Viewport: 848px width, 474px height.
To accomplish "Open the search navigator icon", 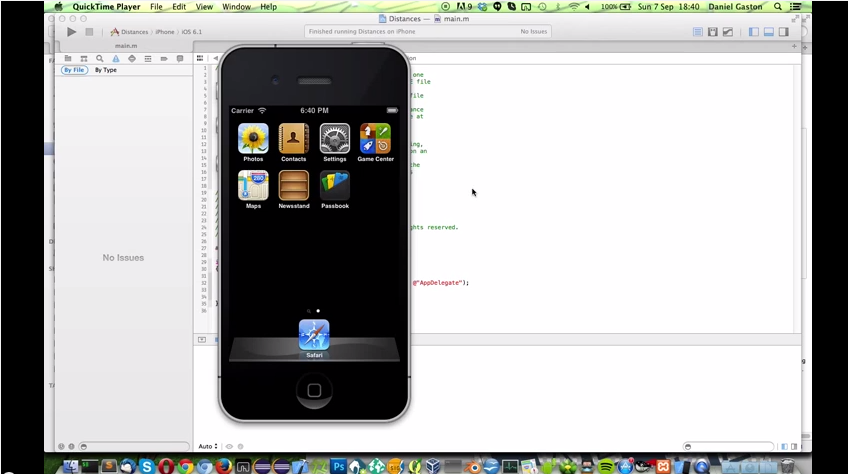I will pos(100,58).
